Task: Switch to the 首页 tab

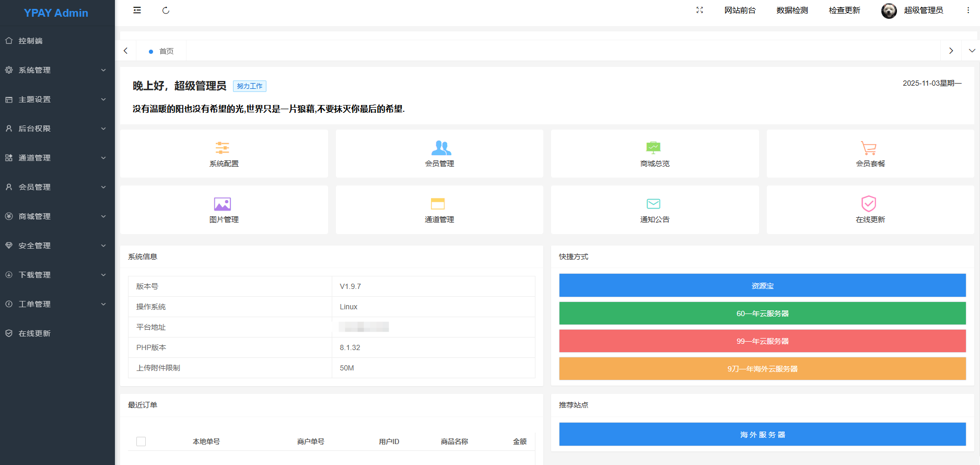Action: (161, 51)
